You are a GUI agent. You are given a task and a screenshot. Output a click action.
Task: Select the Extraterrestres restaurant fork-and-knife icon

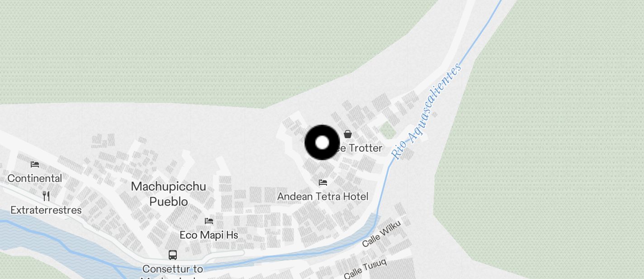[46, 196]
